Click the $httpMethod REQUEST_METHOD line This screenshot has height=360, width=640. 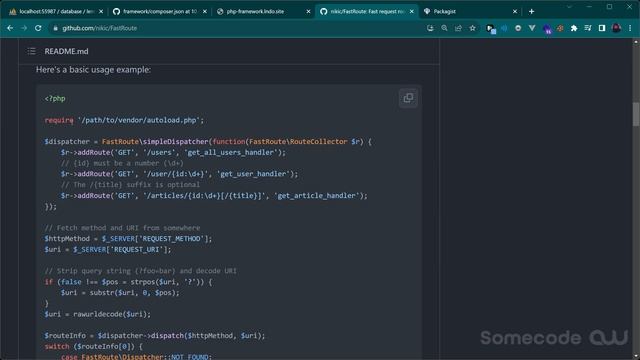click(x=128, y=238)
